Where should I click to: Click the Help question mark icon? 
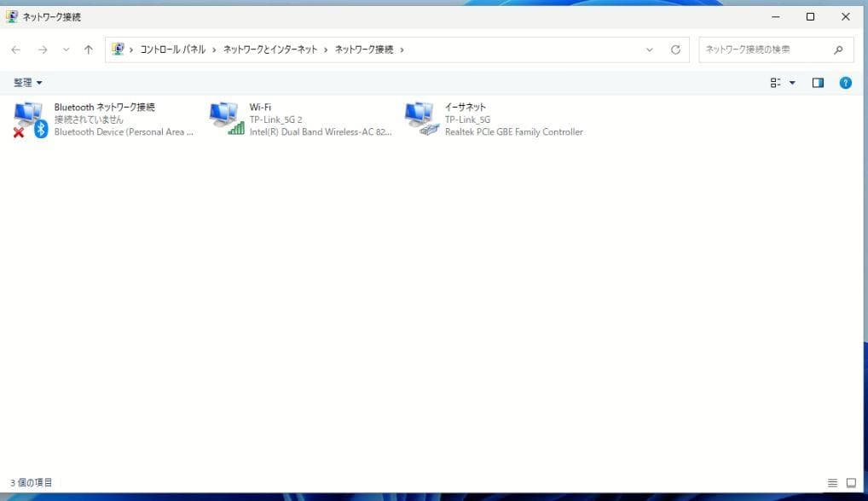tap(845, 82)
